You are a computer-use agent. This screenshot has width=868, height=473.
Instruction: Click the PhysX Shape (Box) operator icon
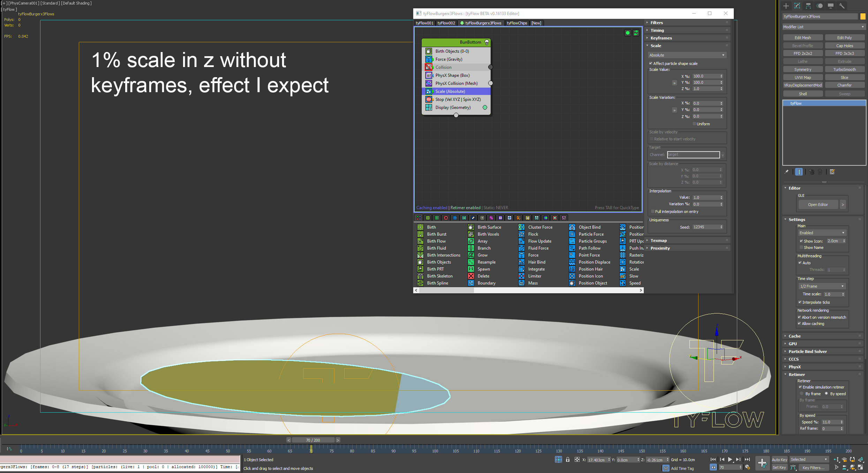429,75
